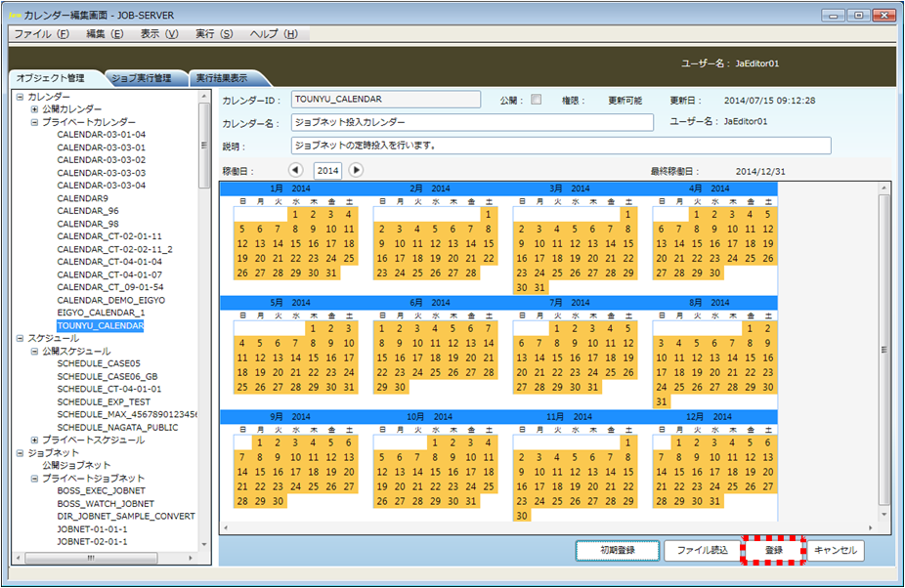Open the 実行 (S) menu
This screenshot has height=588, width=905.
tap(214, 34)
